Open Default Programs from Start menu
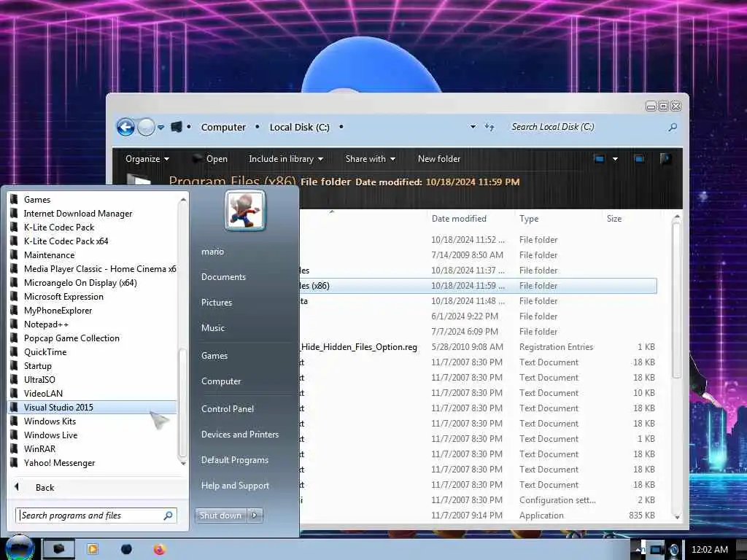The height and width of the screenshot is (560, 747). point(235,460)
